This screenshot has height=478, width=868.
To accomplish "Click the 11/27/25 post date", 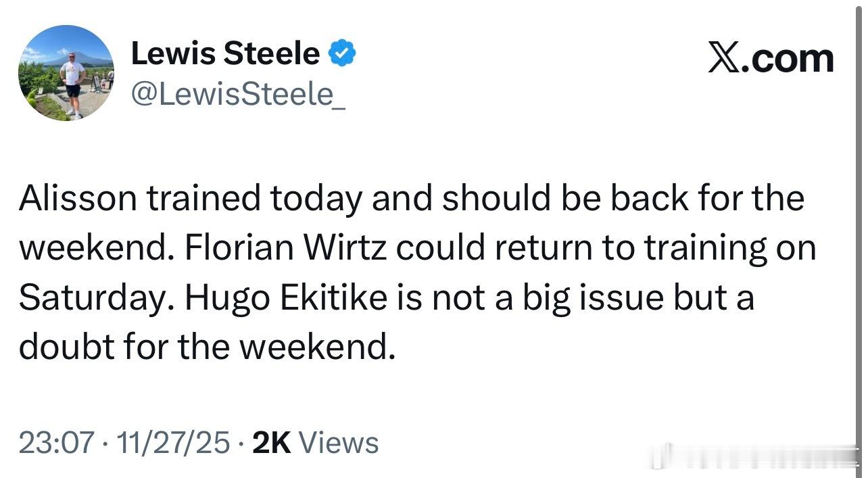I will (x=173, y=443).
